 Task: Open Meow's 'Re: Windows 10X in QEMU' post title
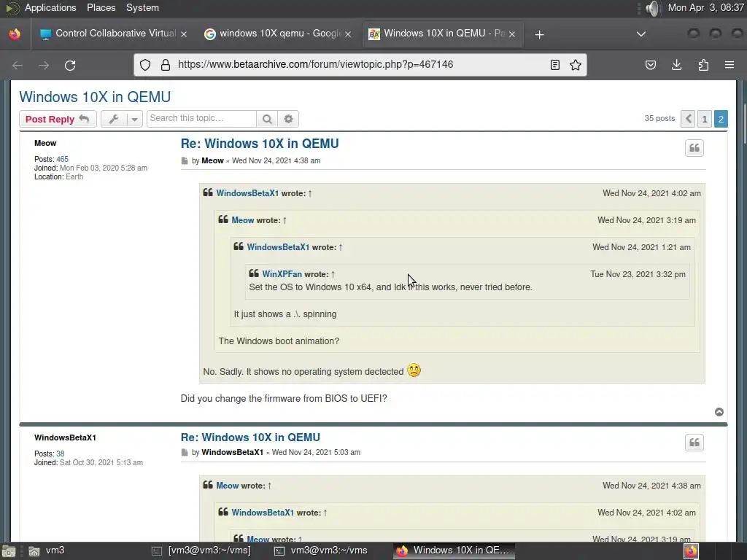(x=260, y=144)
